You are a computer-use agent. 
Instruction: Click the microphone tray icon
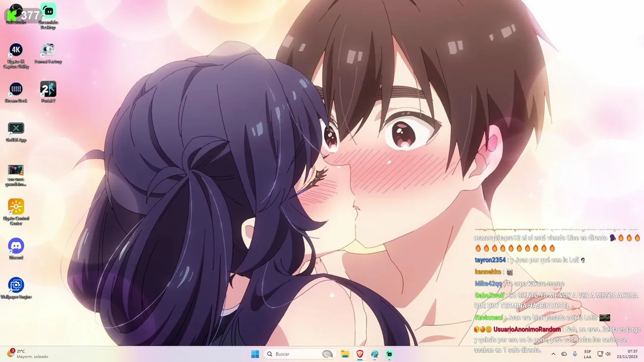click(575, 354)
